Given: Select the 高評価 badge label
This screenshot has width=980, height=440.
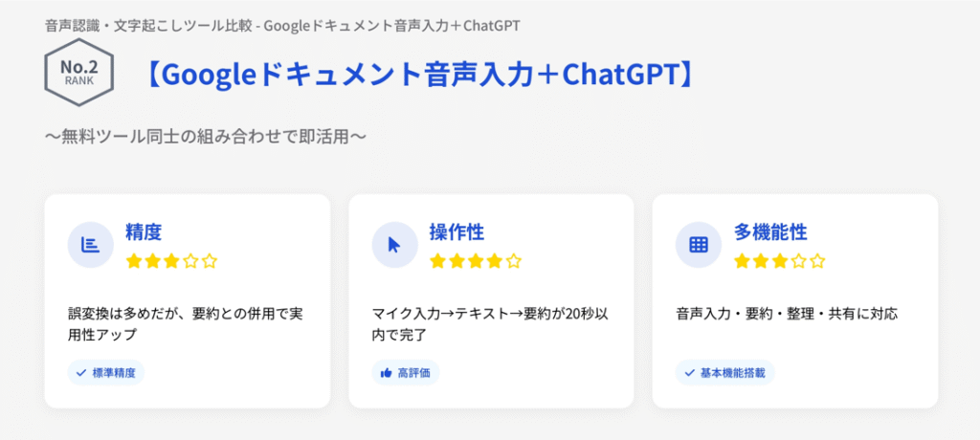Looking at the screenshot, I should [413, 372].
